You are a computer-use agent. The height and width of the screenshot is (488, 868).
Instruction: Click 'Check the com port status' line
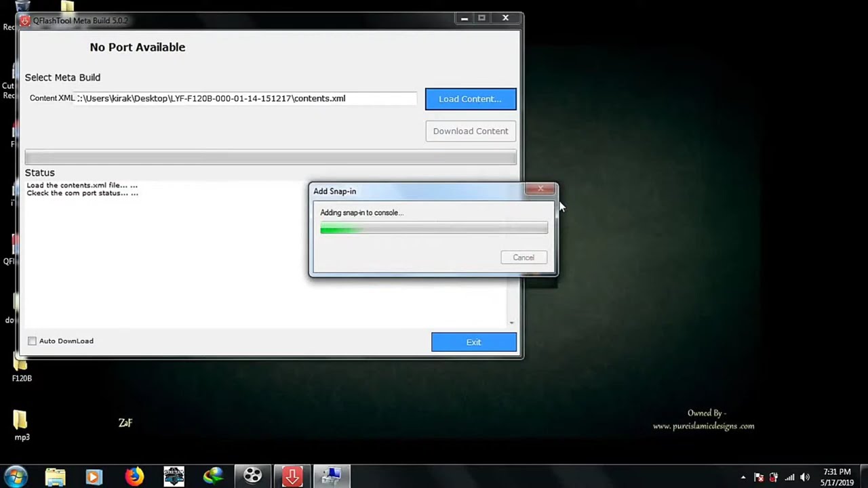tap(83, 193)
